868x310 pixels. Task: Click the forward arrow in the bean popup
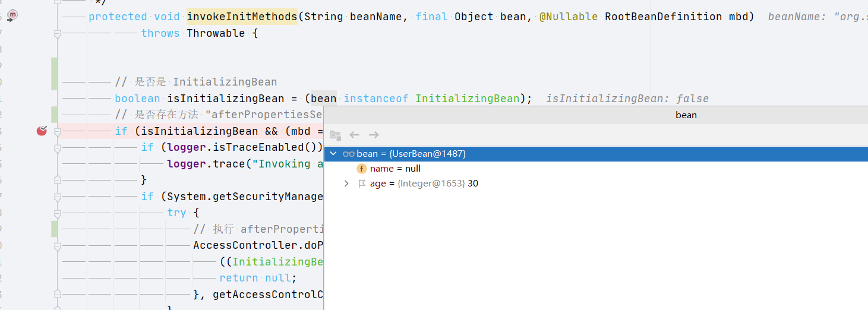click(374, 135)
